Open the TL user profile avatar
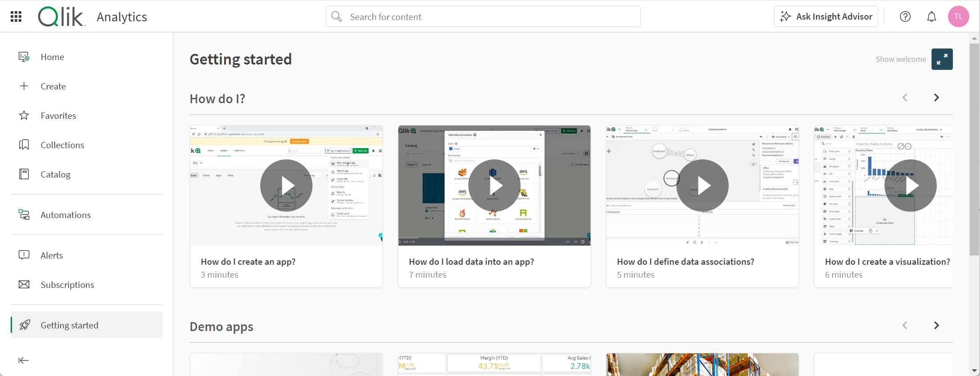 tap(958, 16)
